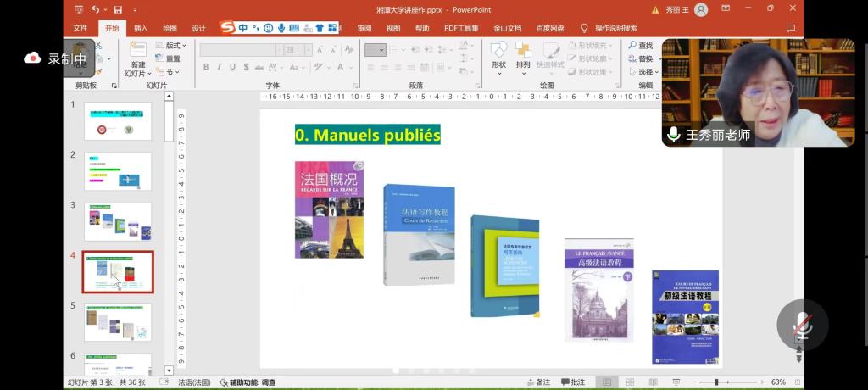Screen dimensions: 868x390
Task: Switch to the Design ribbon tab
Action: (x=198, y=28)
